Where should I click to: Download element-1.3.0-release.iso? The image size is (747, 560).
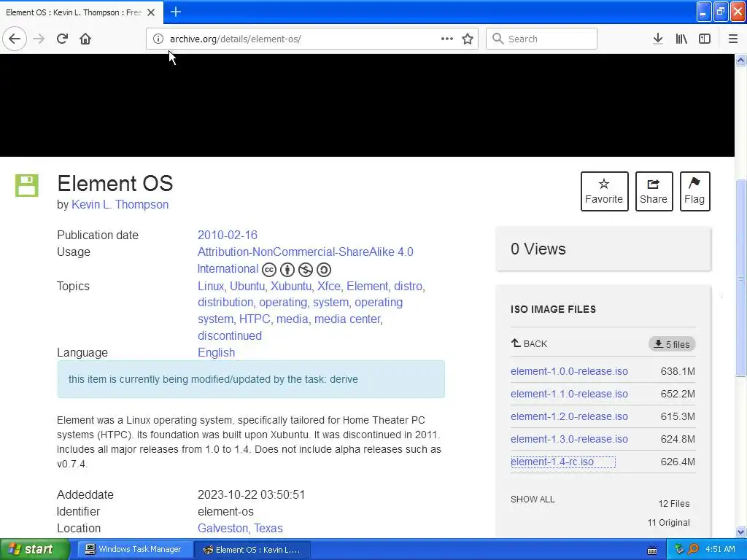point(569,439)
